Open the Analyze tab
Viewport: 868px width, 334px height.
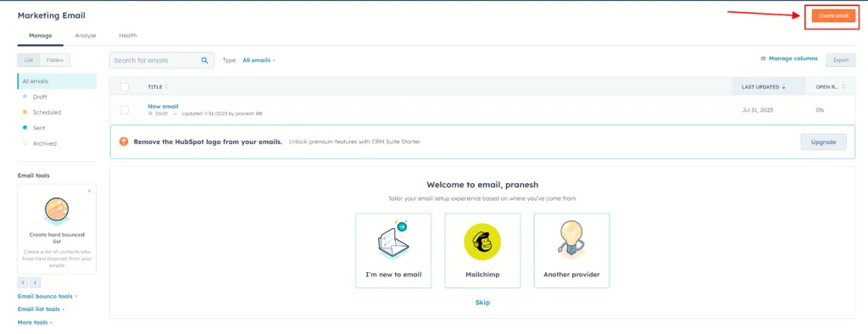point(86,36)
